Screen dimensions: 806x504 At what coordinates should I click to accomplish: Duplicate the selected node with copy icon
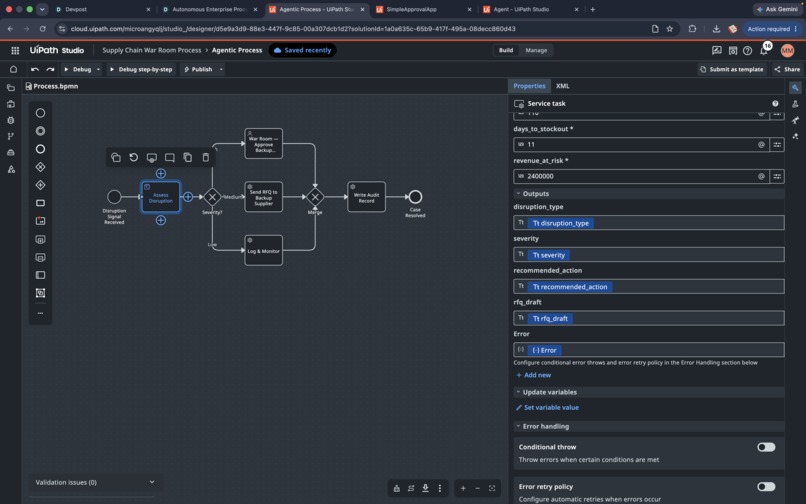(188, 157)
